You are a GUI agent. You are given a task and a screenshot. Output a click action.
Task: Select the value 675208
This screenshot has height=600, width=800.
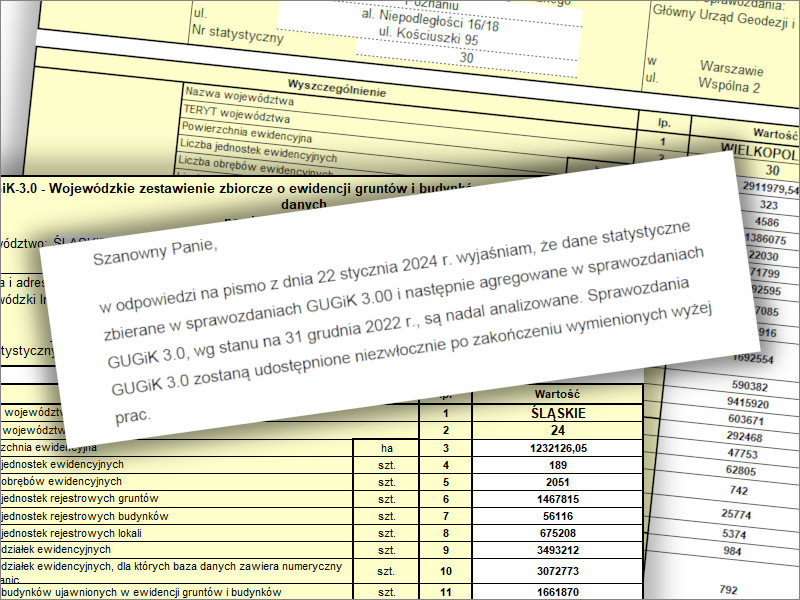[x=558, y=533]
